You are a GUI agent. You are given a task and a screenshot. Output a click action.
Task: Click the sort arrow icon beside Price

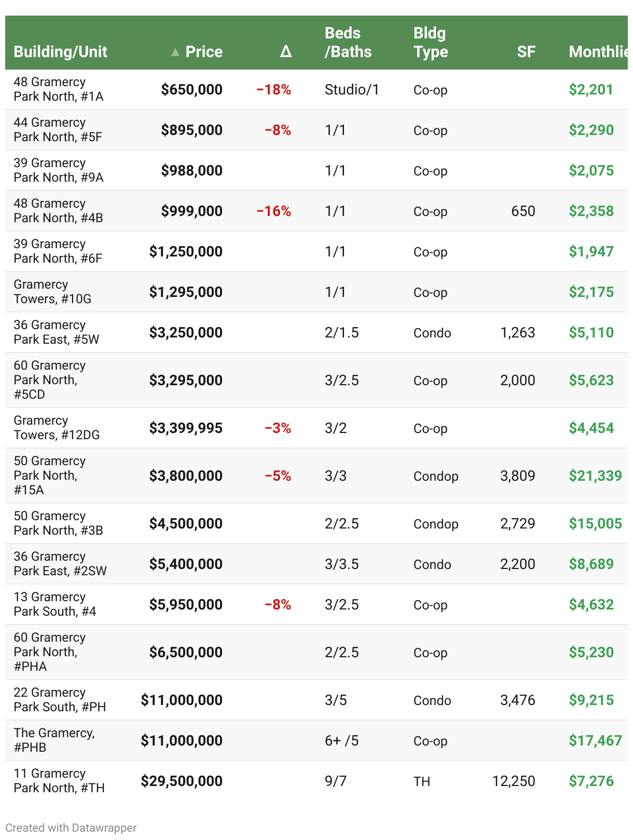[175, 52]
